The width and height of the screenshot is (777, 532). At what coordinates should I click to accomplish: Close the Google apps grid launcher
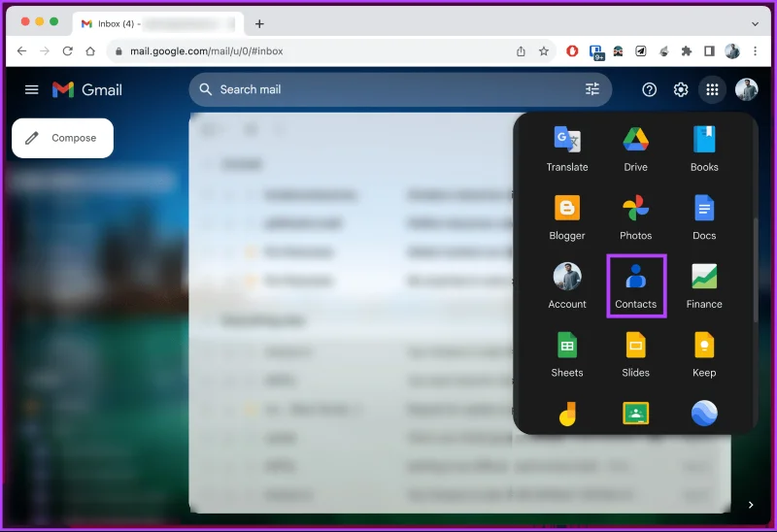[712, 89]
